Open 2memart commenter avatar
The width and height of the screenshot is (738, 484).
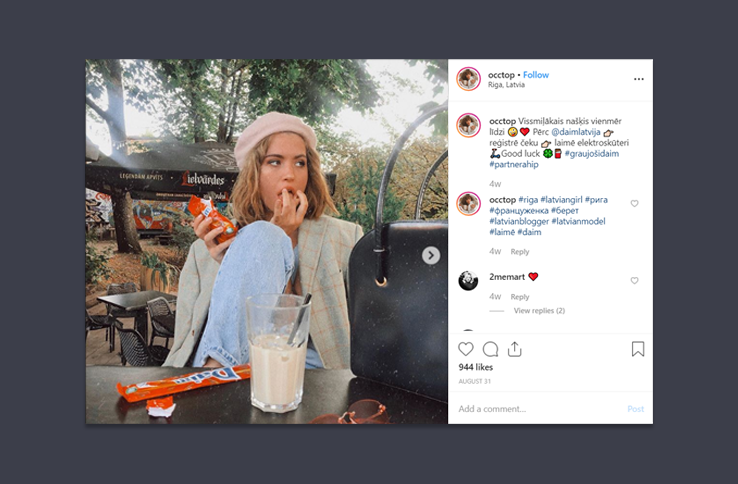(468, 280)
